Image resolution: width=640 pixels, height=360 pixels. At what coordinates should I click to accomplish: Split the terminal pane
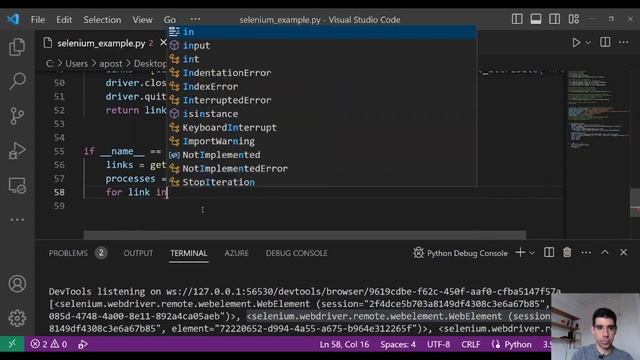click(x=549, y=253)
